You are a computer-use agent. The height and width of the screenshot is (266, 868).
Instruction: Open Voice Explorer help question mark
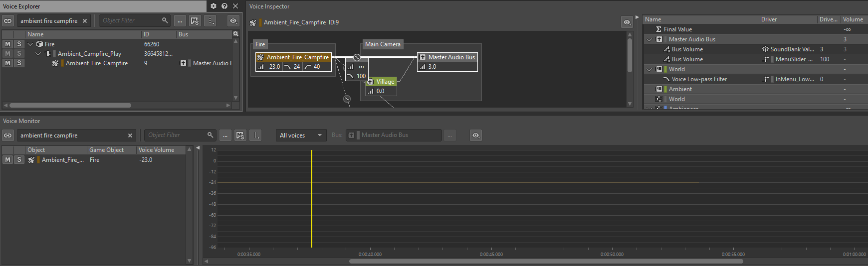click(x=224, y=6)
